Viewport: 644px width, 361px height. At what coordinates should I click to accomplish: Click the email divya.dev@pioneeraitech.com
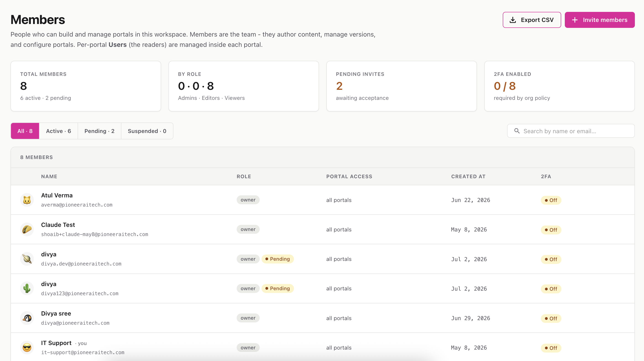(81, 264)
